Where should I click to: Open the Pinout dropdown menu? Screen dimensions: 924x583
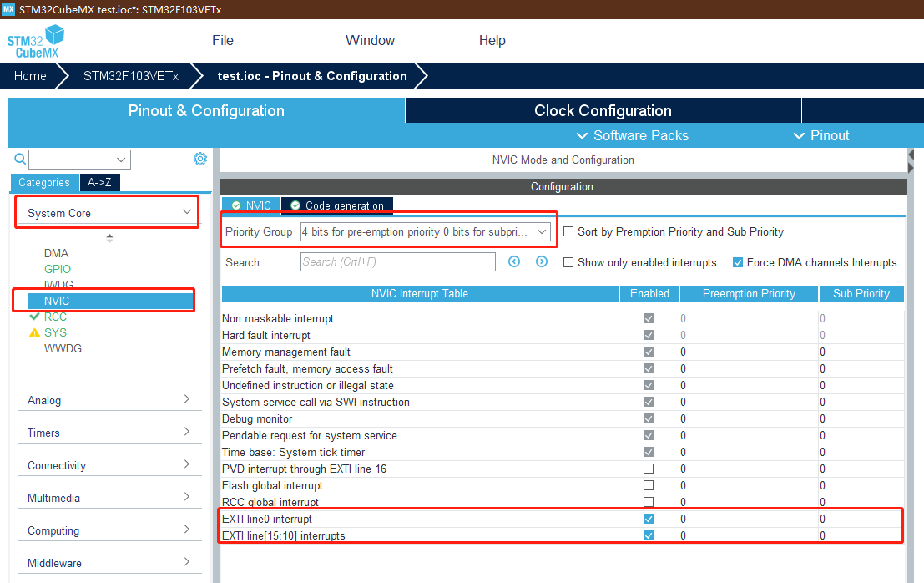click(x=820, y=135)
